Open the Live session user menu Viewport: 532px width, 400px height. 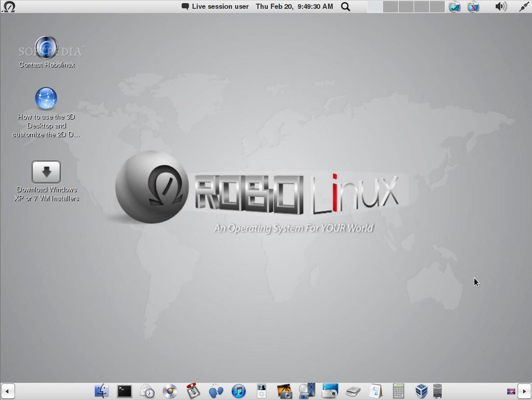pyautogui.click(x=215, y=6)
